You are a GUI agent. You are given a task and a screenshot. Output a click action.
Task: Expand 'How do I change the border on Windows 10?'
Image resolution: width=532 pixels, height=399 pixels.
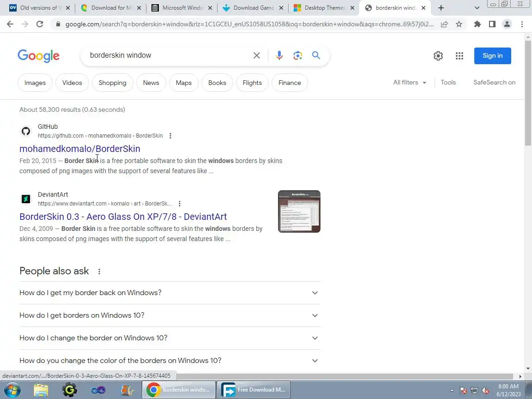169,338
